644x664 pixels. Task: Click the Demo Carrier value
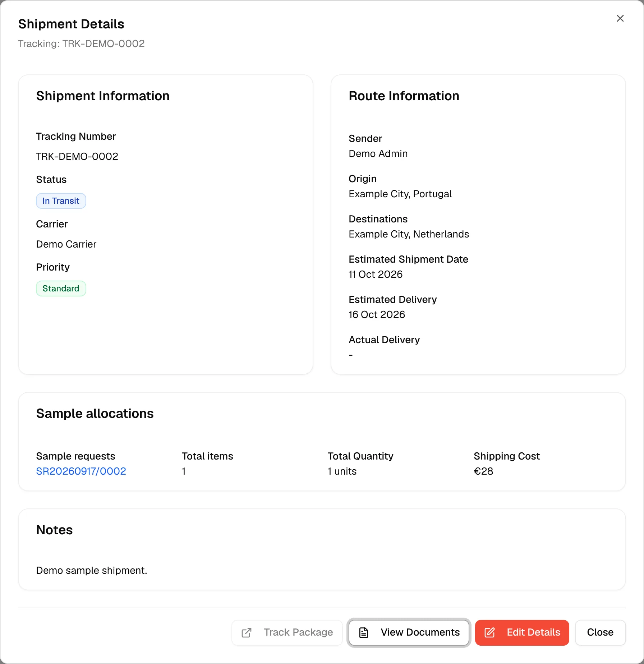click(x=66, y=244)
